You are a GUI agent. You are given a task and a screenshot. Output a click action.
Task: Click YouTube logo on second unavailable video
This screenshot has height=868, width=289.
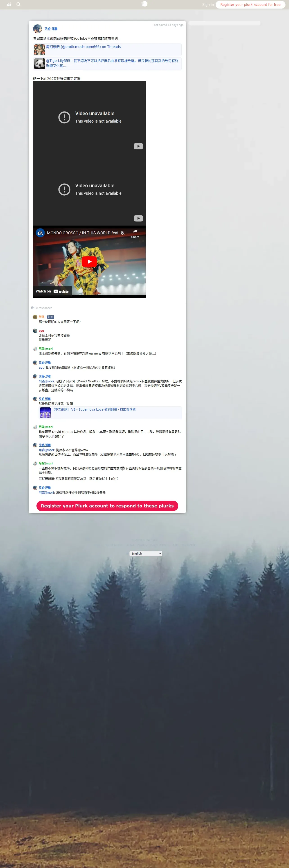point(138,218)
